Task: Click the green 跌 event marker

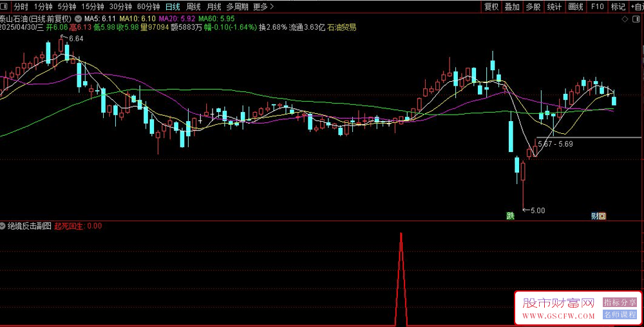Action: pos(511,216)
